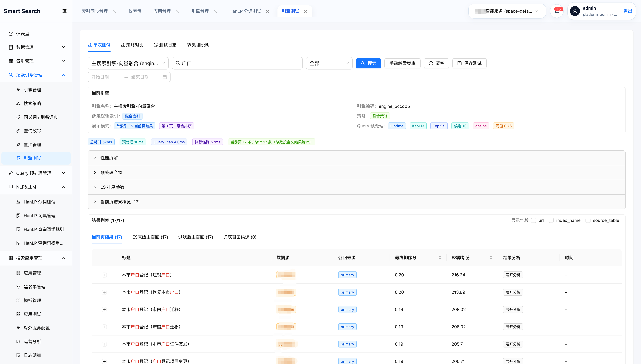
Task: Expand the 索引管理 sidebar group
Action: (36, 61)
